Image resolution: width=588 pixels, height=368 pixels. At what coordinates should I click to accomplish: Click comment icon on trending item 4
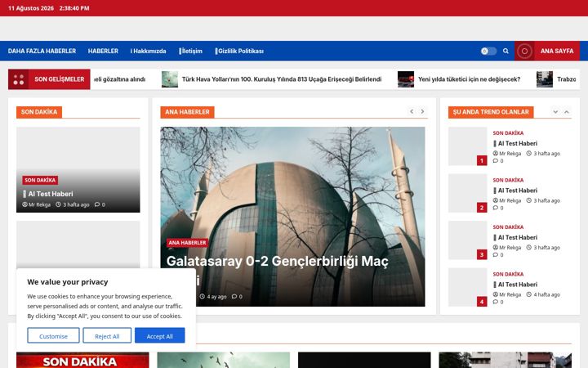pyautogui.click(x=496, y=302)
